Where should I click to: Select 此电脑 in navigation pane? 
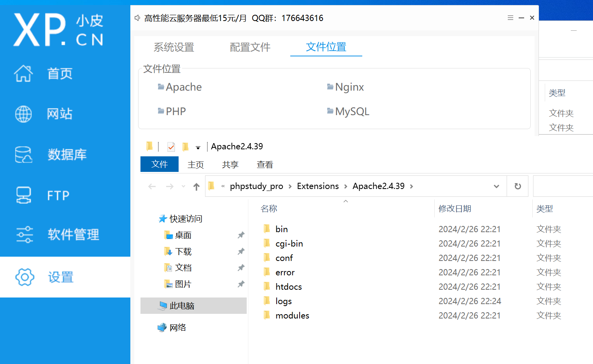193,306
